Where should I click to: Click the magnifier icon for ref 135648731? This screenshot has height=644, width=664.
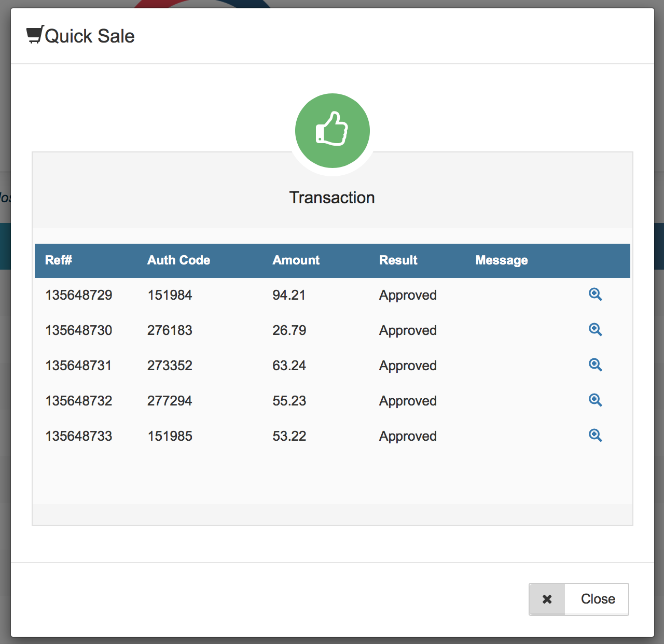(x=595, y=365)
